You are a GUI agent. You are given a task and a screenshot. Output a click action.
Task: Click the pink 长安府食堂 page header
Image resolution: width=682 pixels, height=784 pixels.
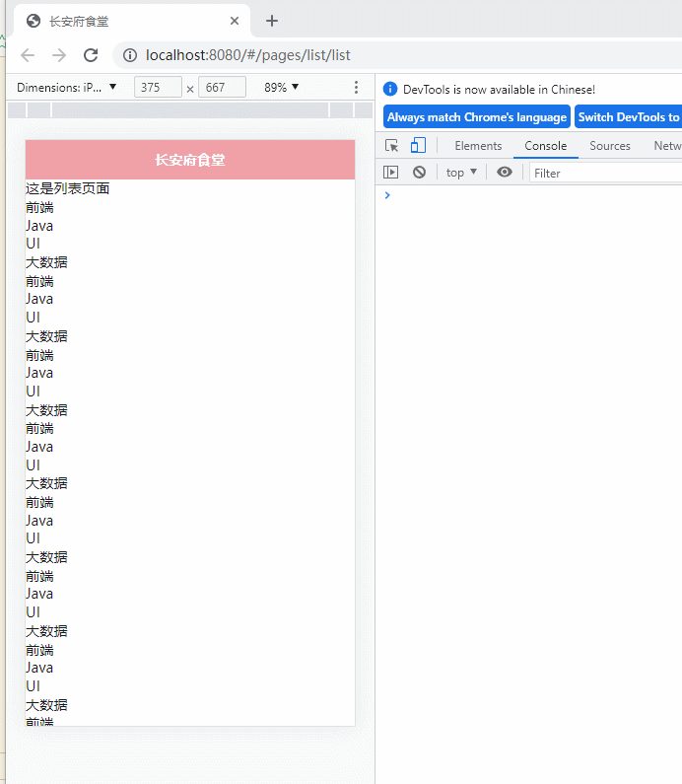(x=190, y=160)
